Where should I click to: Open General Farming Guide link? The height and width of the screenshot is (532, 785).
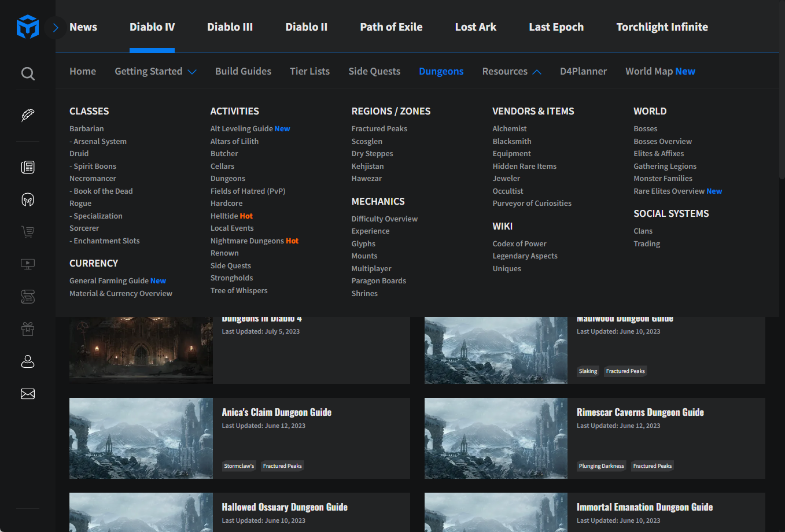click(x=118, y=280)
